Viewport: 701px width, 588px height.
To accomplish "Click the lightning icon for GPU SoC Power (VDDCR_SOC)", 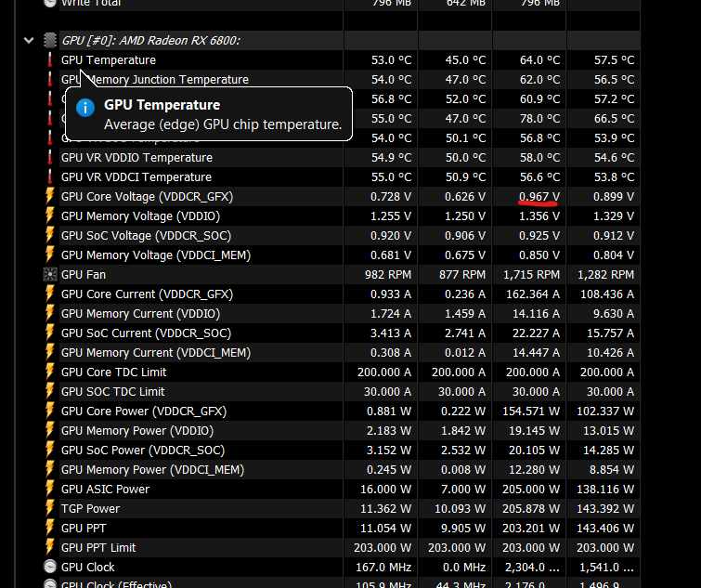I will [49, 451].
